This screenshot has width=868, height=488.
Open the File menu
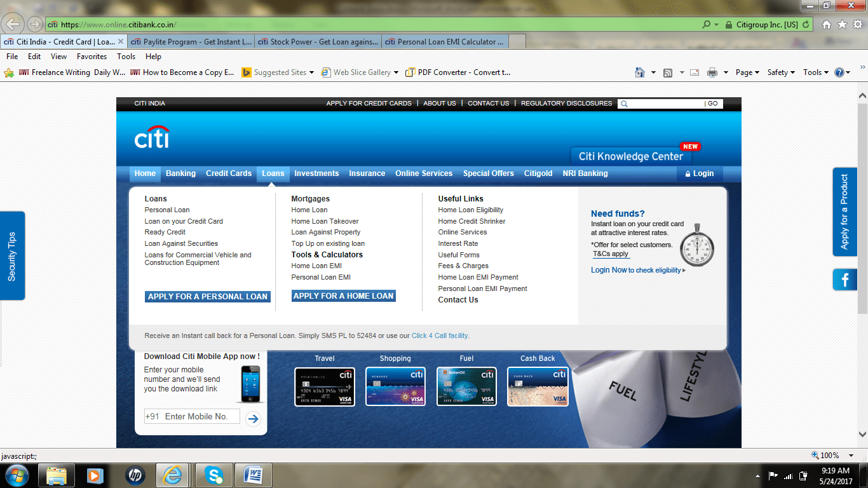[12, 57]
